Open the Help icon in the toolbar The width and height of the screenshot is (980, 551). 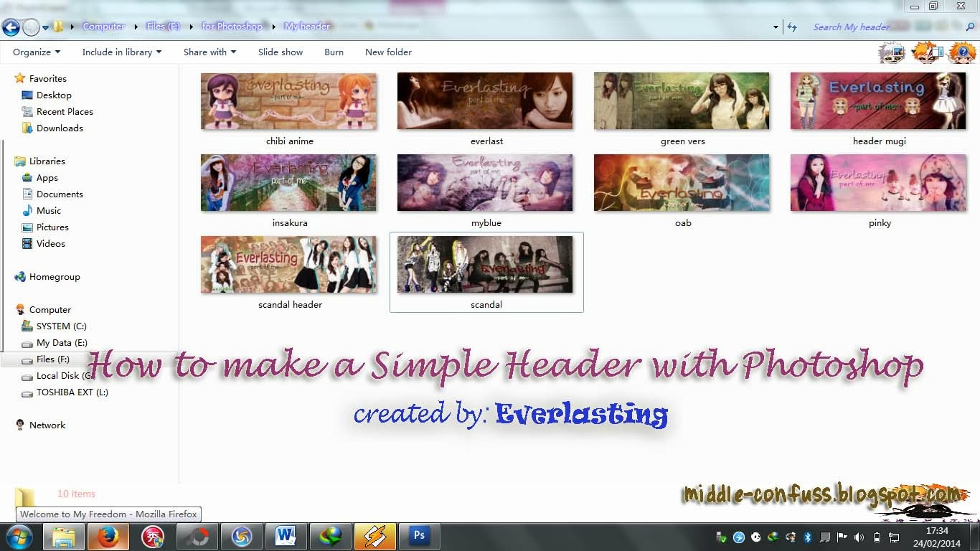961,52
